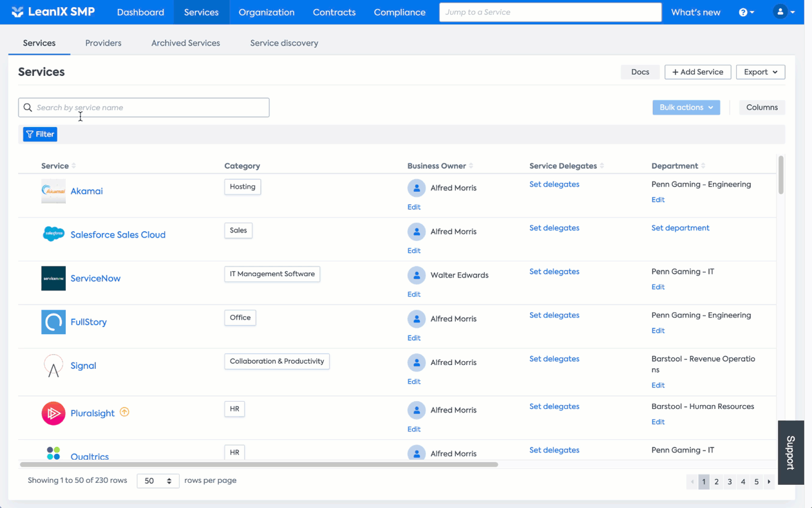
Task: Open the Support side tab
Action: 791,453
